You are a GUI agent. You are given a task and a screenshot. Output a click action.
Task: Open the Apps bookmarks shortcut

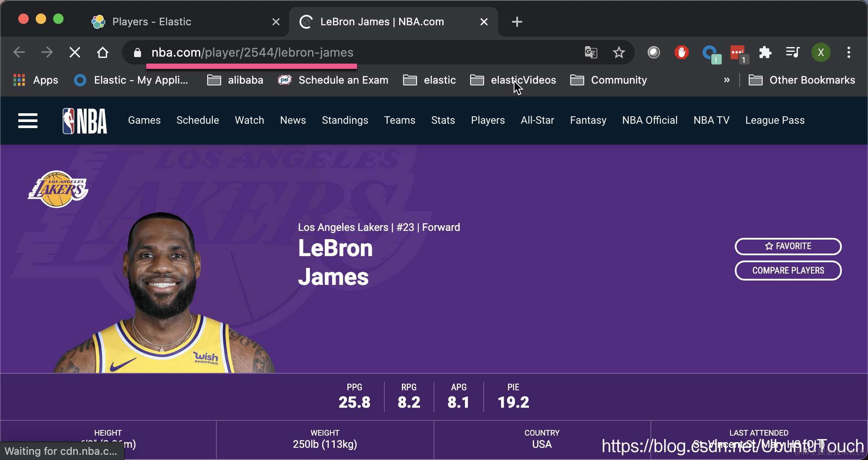tap(36, 80)
